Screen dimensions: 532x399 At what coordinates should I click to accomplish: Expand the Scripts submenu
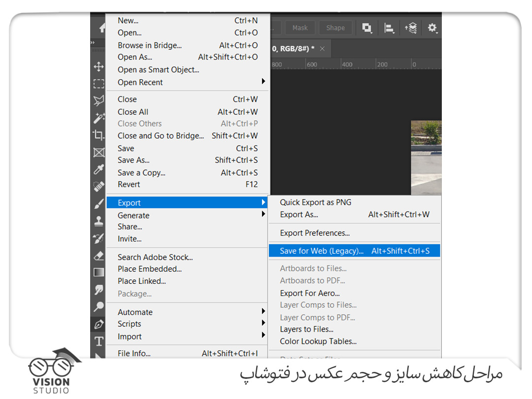pyautogui.click(x=188, y=324)
